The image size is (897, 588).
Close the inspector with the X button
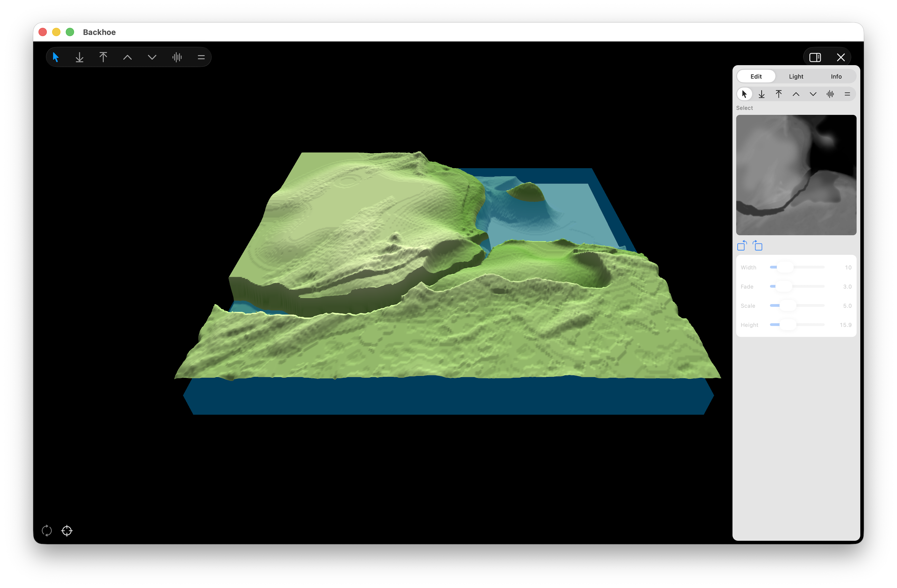click(x=840, y=57)
